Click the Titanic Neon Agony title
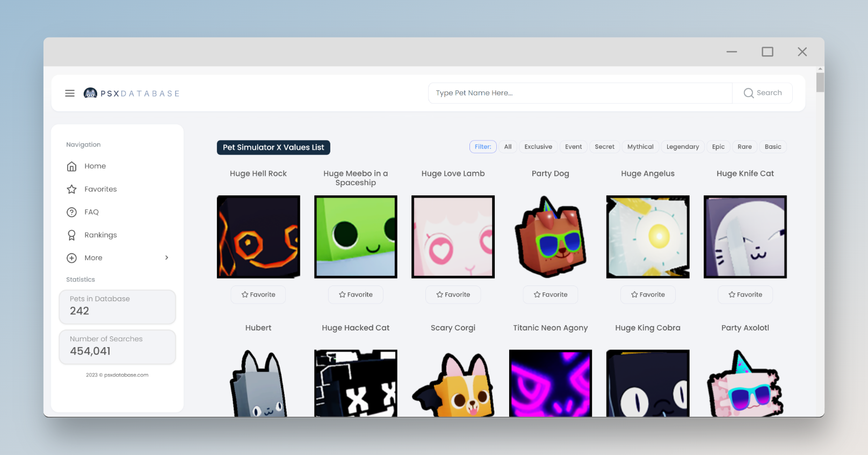The width and height of the screenshot is (868, 455). pyautogui.click(x=551, y=328)
